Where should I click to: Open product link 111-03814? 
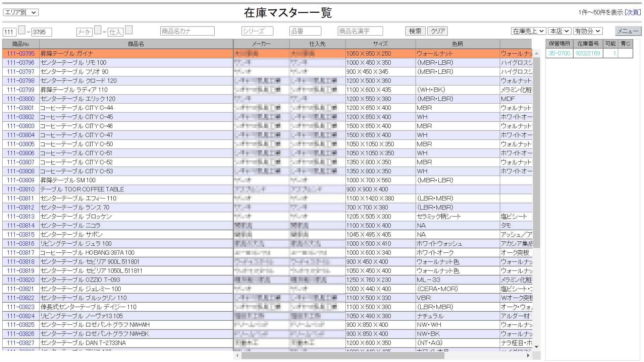tap(21, 226)
